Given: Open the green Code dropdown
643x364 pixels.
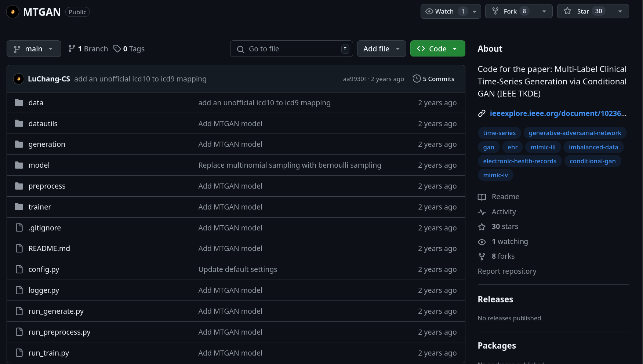Looking at the screenshot, I should pos(437,49).
